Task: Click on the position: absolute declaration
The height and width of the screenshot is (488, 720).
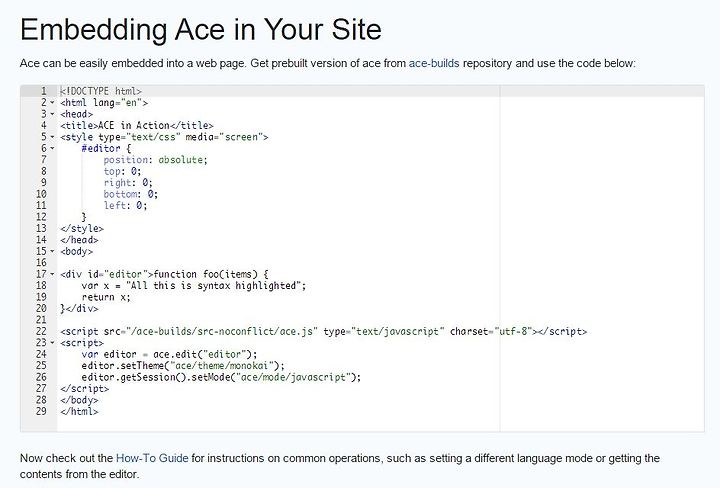Action: (x=156, y=160)
